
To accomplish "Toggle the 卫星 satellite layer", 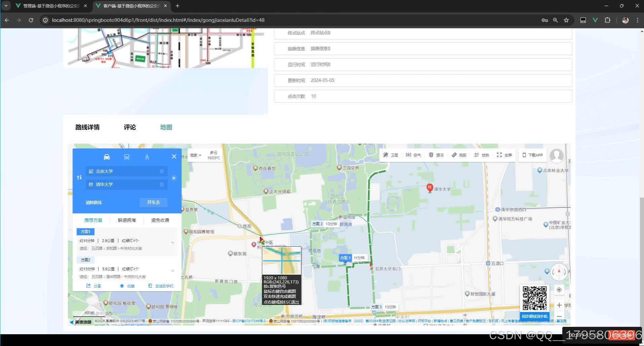I will (391, 155).
